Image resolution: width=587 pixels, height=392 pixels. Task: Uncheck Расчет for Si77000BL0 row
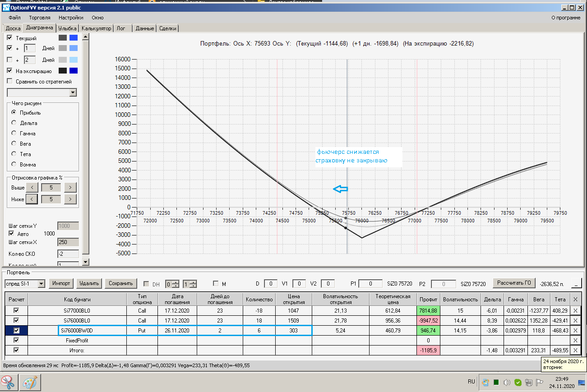pos(17,310)
